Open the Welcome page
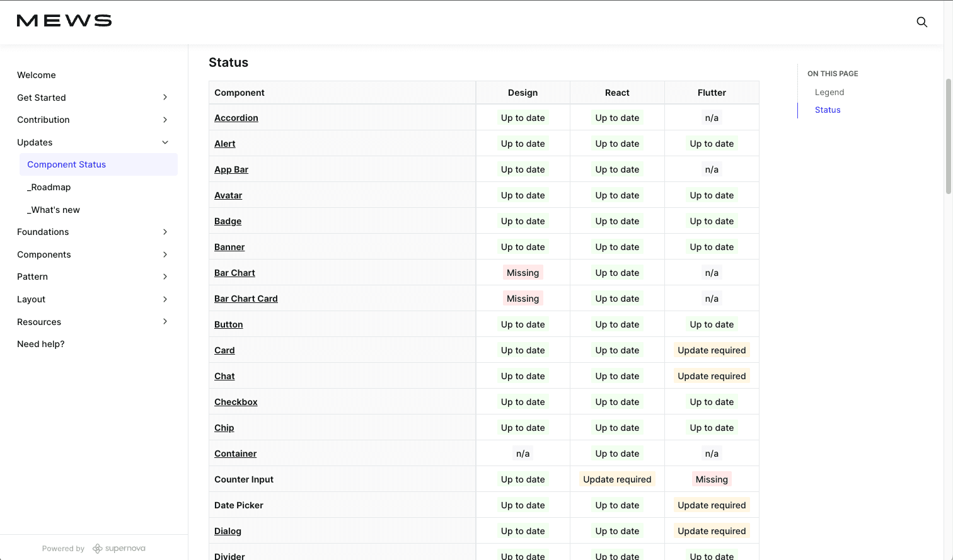 tap(37, 75)
